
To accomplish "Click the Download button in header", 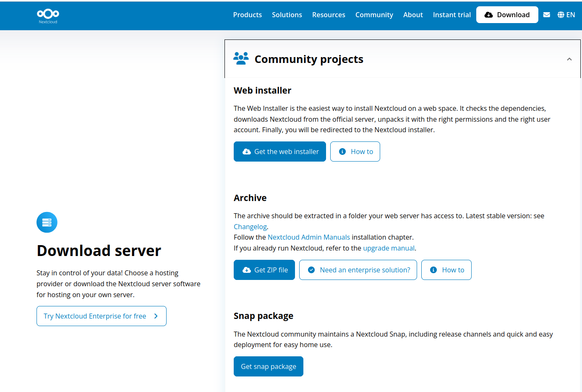I will (507, 15).
